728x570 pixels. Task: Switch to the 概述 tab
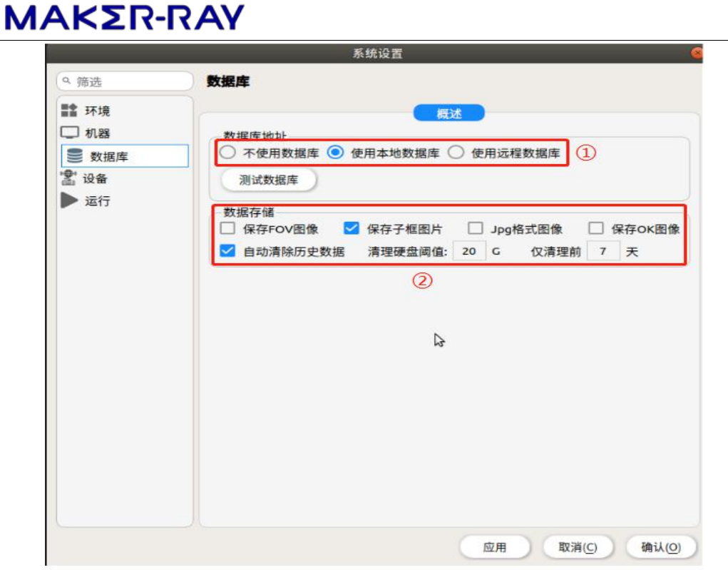(x=449, y=113)
